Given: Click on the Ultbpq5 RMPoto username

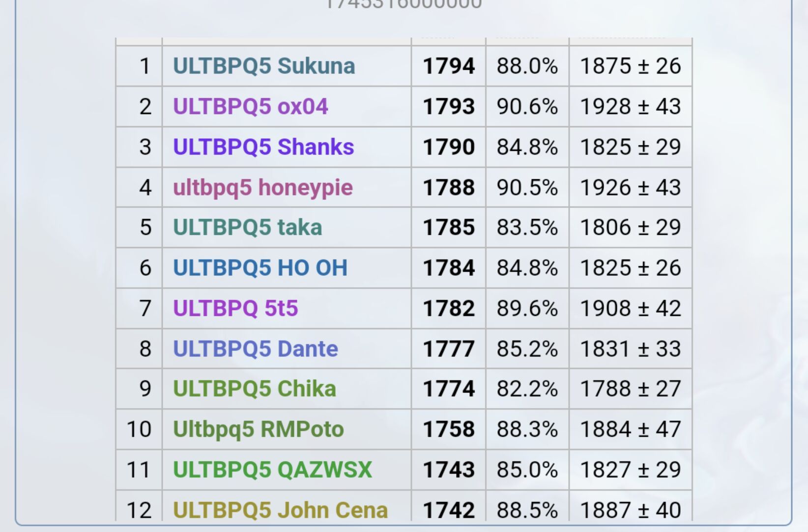Looking at the screenshot, I should point(258,429).
